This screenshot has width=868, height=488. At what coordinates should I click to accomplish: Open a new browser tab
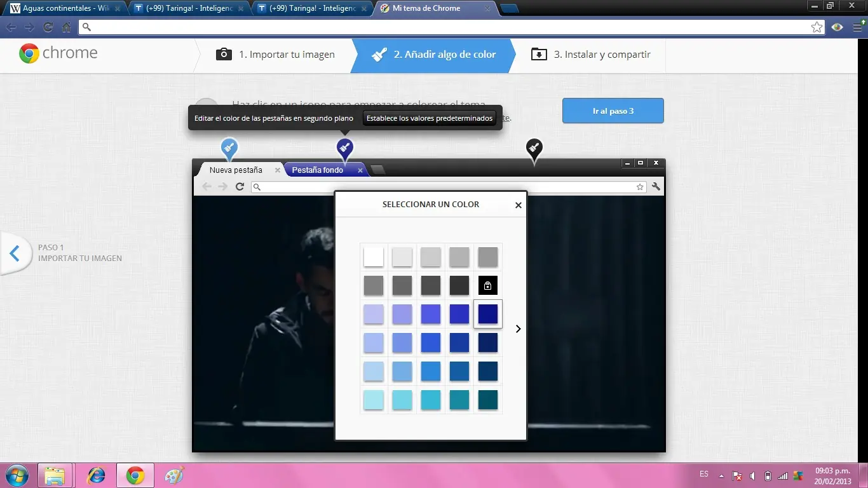509,8
